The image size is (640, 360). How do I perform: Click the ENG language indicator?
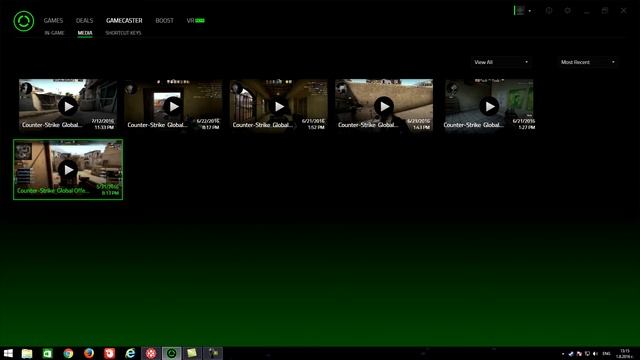click(x=607, y=354)
